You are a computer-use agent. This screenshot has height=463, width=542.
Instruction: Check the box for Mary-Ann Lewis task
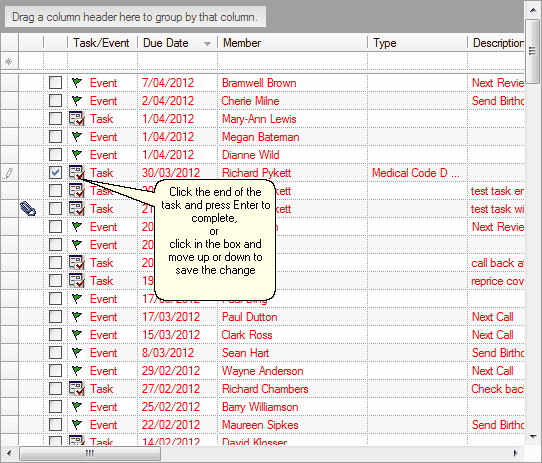[55, 119]
